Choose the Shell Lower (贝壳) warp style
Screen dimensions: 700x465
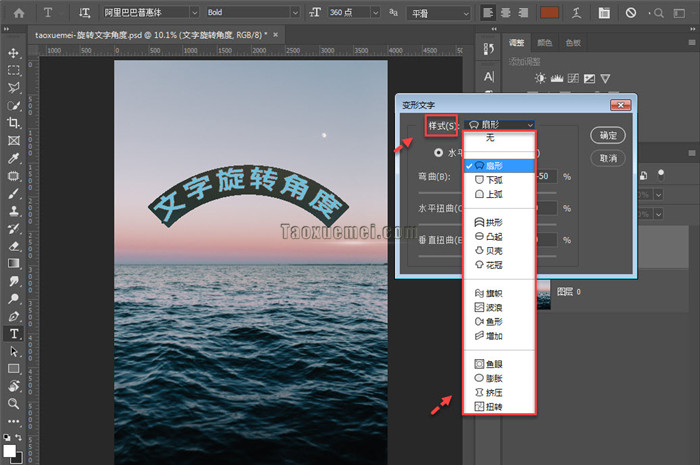pos(499,251)
